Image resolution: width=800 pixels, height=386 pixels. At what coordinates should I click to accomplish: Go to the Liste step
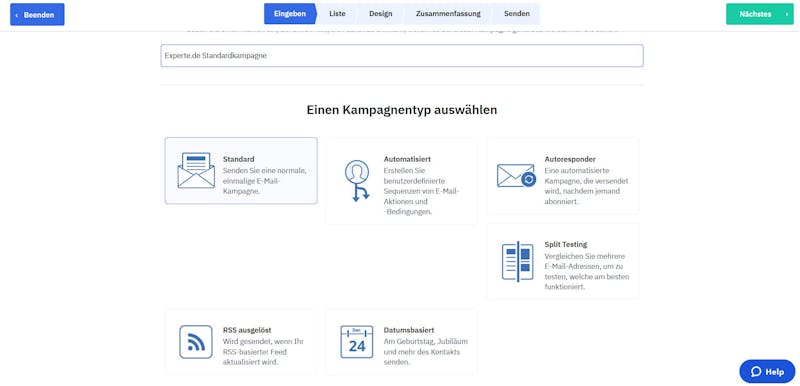(x=337, y=14)
